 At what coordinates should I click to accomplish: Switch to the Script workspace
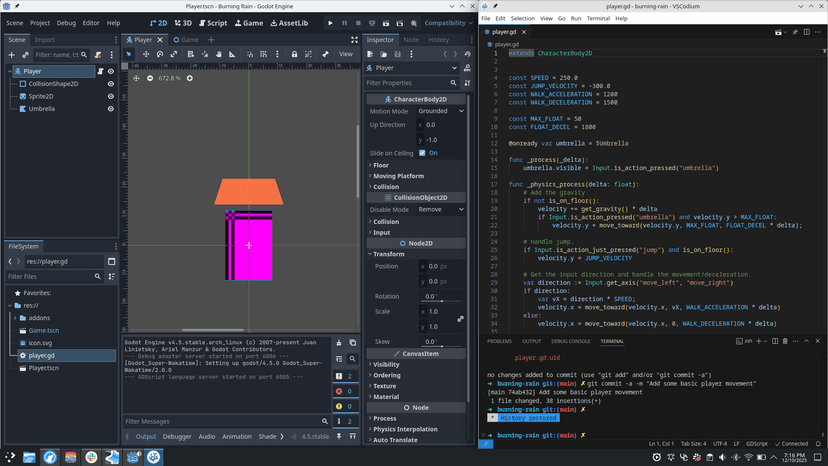pos(213,23)
